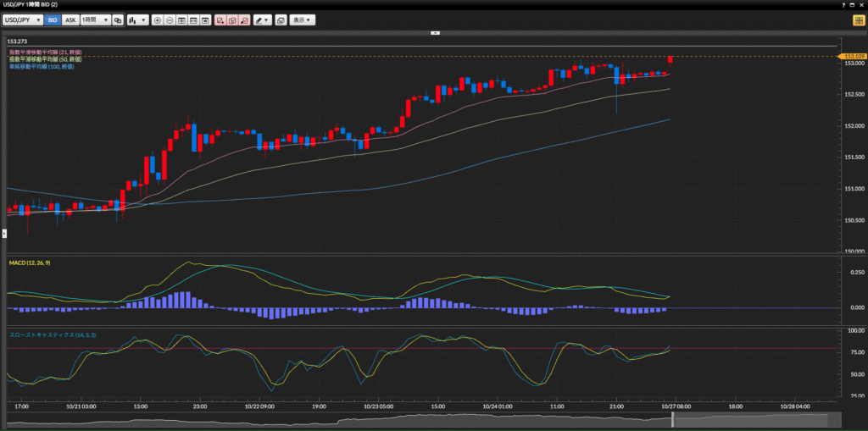Click the chart link icon beside timeframe
The width and height of the screenshot is (868, 431).
118,19
